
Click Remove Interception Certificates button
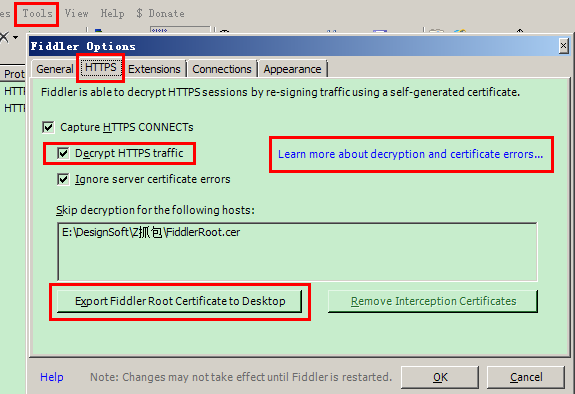(433, 301)
